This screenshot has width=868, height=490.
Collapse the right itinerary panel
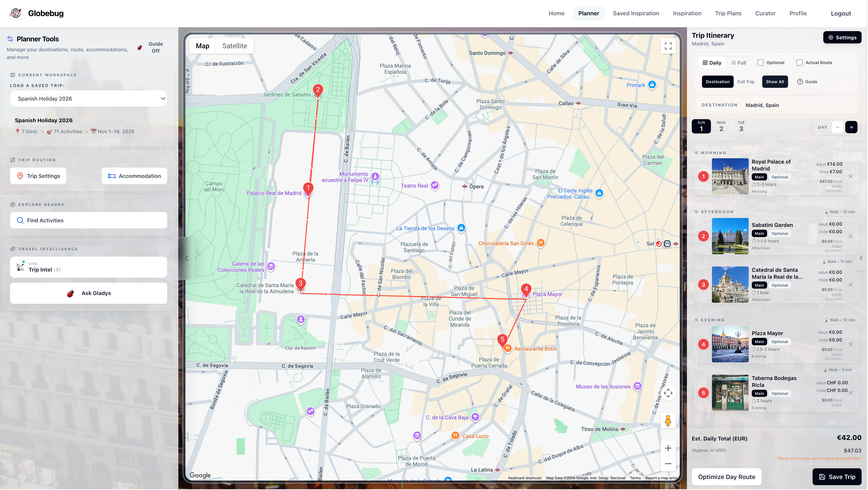coord(861,258)
